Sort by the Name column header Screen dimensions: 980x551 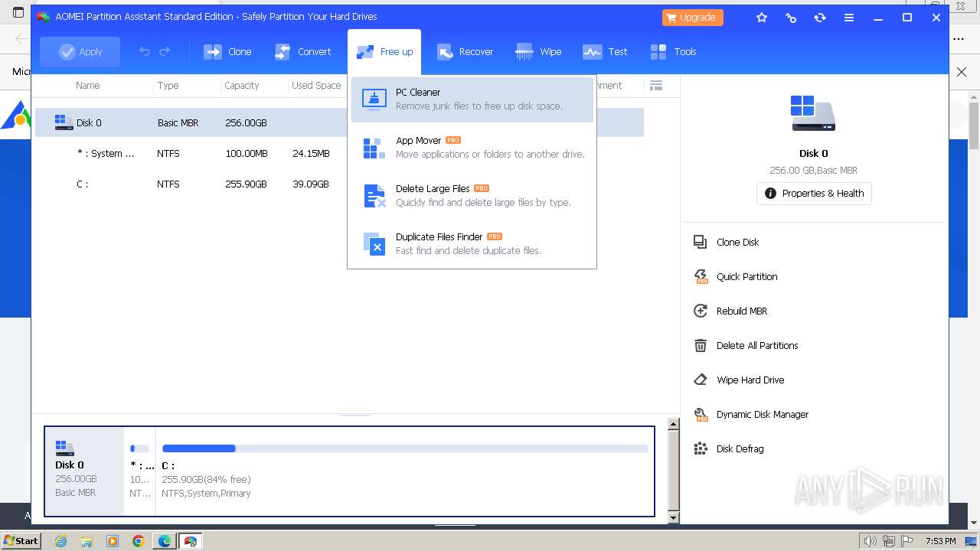[x=88, y=85]
